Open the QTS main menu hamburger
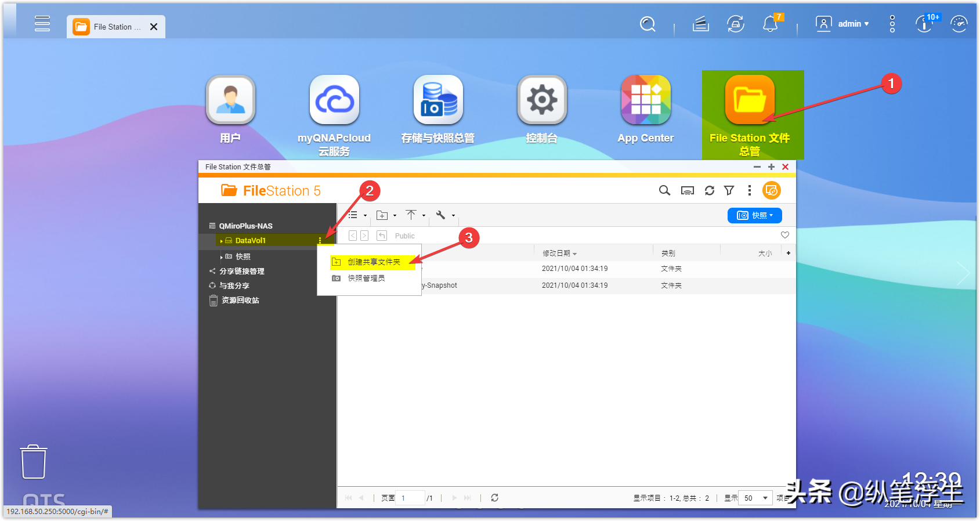 pyautogui.click(x=42, y=24)
